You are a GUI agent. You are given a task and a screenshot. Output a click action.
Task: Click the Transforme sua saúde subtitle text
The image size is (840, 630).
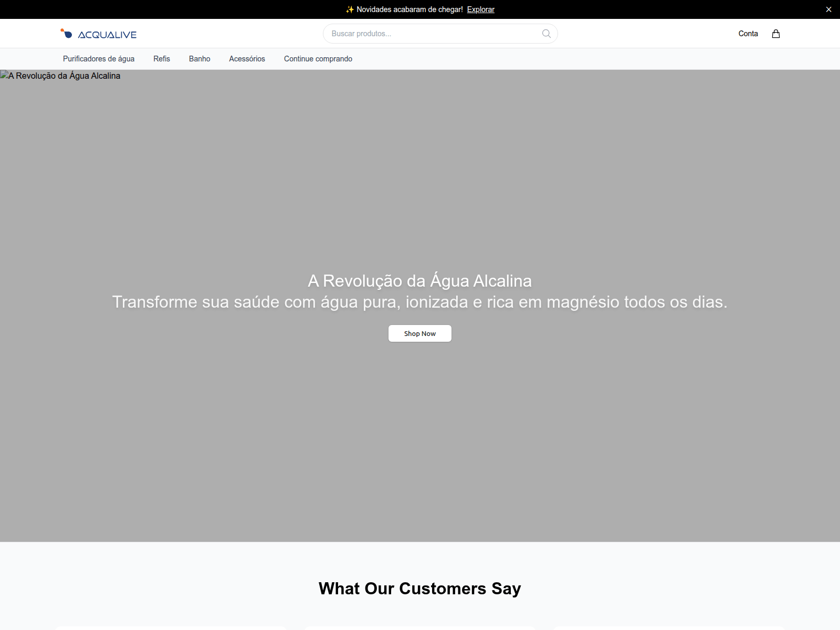pyautogui.click(x=420, y=302)
